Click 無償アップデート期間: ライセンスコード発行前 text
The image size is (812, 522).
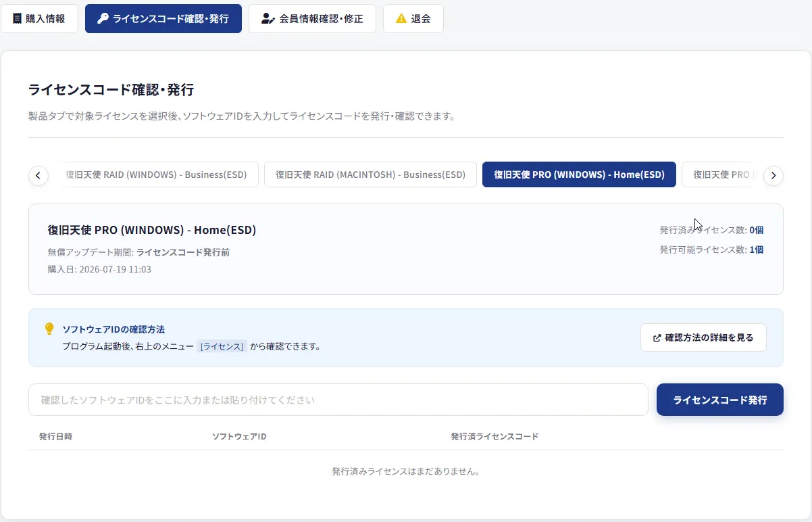[138, 252]
